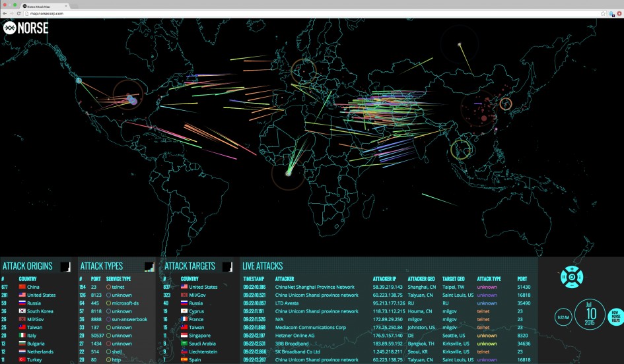Click port 50537 in Attack Types
The height and width of the screenshot is (364, 624).
[x=98, y=336]
